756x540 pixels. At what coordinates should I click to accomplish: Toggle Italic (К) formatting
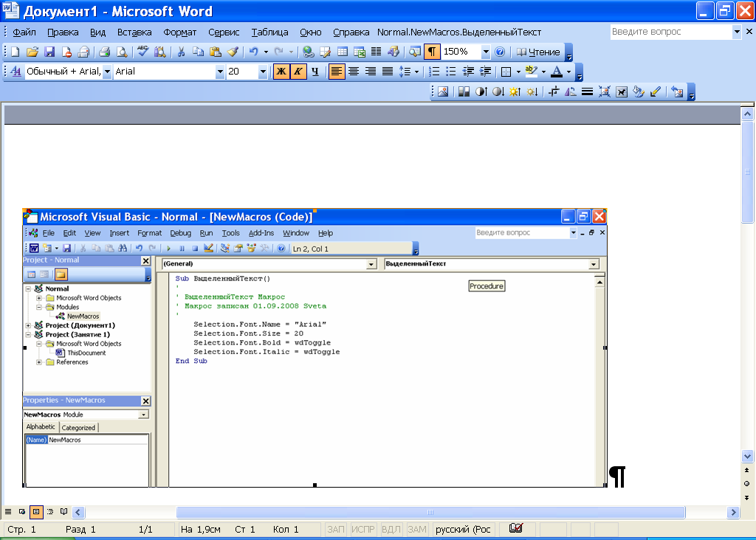[x=298, y=72]
